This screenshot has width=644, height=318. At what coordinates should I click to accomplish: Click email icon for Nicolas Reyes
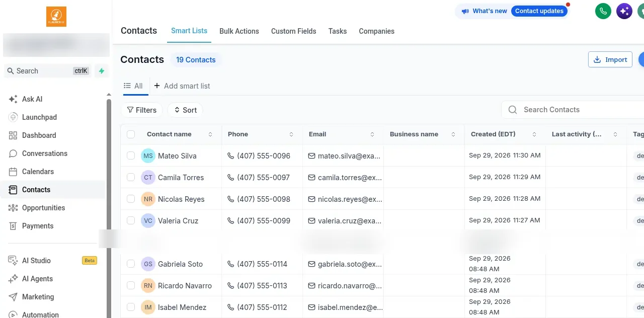click(x=312, y=199)
